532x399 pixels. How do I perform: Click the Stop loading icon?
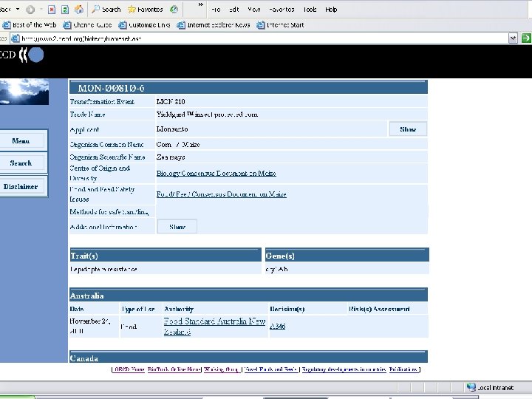coord(52,10)
